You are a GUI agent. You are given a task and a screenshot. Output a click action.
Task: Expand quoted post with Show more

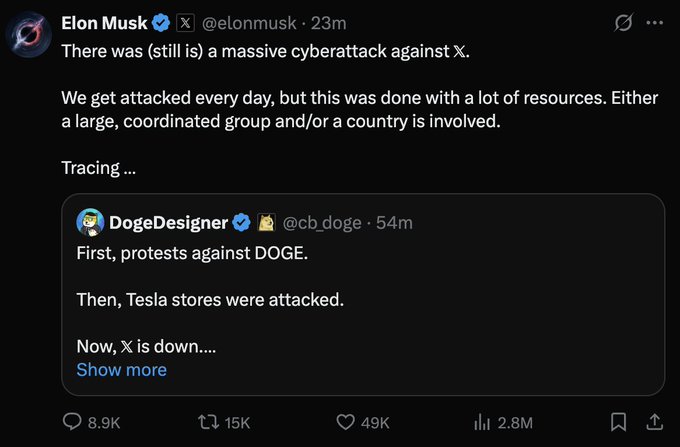[121, 370]
